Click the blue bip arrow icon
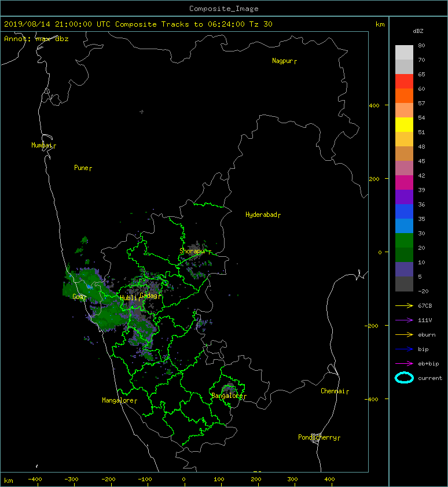Viewport: 448px width, 487px height. click(x=404, y=349)
